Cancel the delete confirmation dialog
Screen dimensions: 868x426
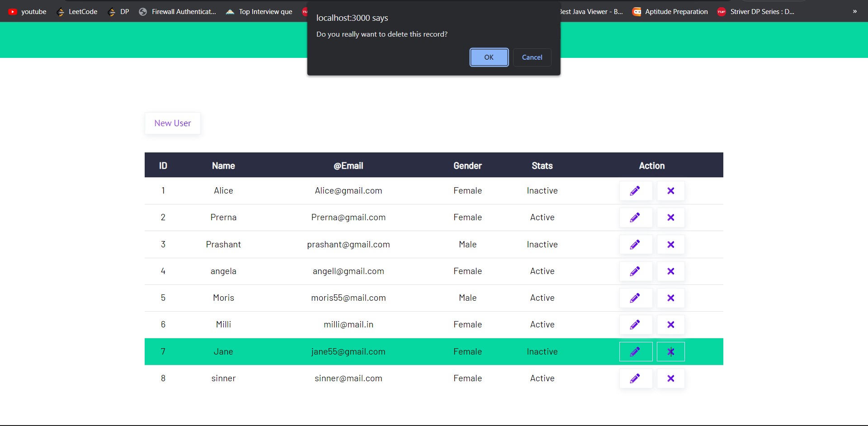(x=532, y=57)
